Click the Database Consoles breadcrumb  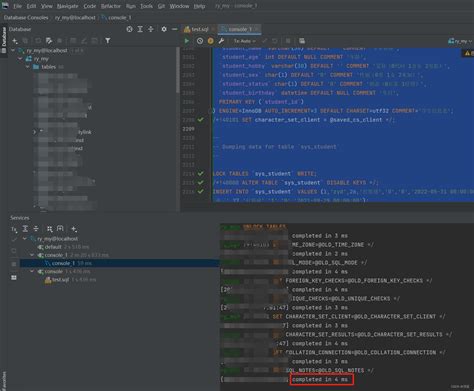[26, 18]
